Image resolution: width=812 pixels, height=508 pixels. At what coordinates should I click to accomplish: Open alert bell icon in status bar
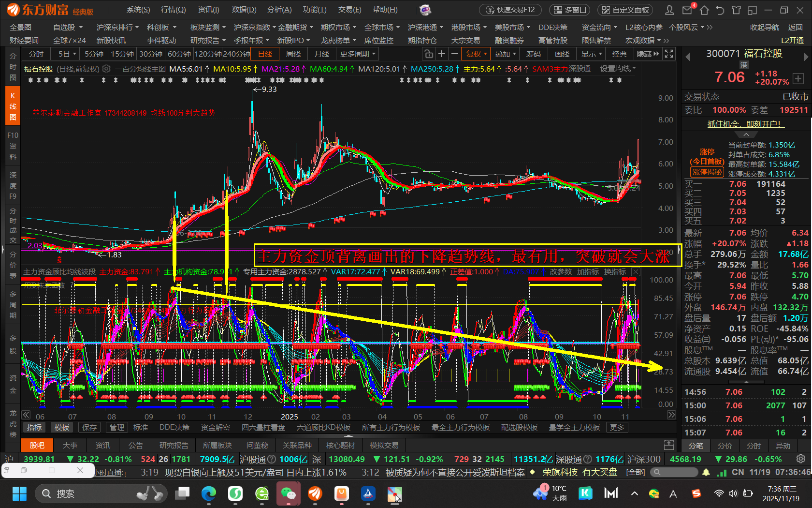pos(707,472)
